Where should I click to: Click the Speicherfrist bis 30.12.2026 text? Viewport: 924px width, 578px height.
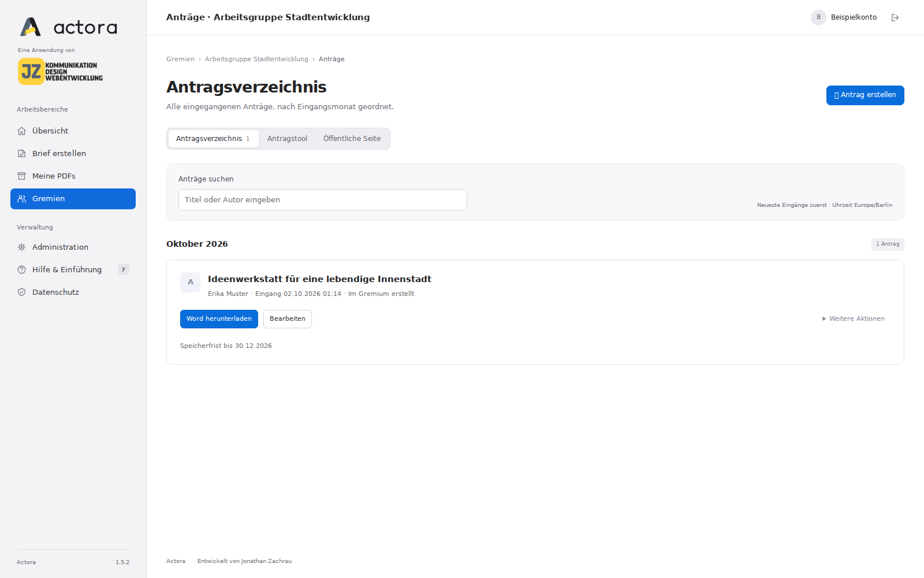click(x=226, y=346)
